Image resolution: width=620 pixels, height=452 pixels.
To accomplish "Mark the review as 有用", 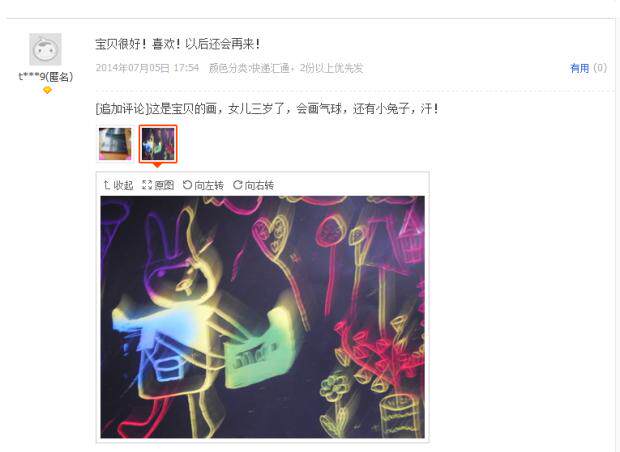I will [580, 68].
